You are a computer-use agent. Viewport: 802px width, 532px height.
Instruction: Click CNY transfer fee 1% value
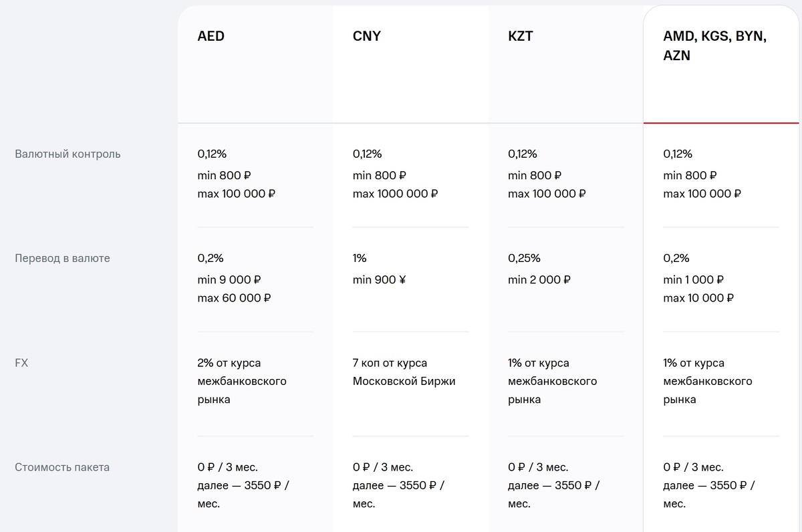[360, 258]
